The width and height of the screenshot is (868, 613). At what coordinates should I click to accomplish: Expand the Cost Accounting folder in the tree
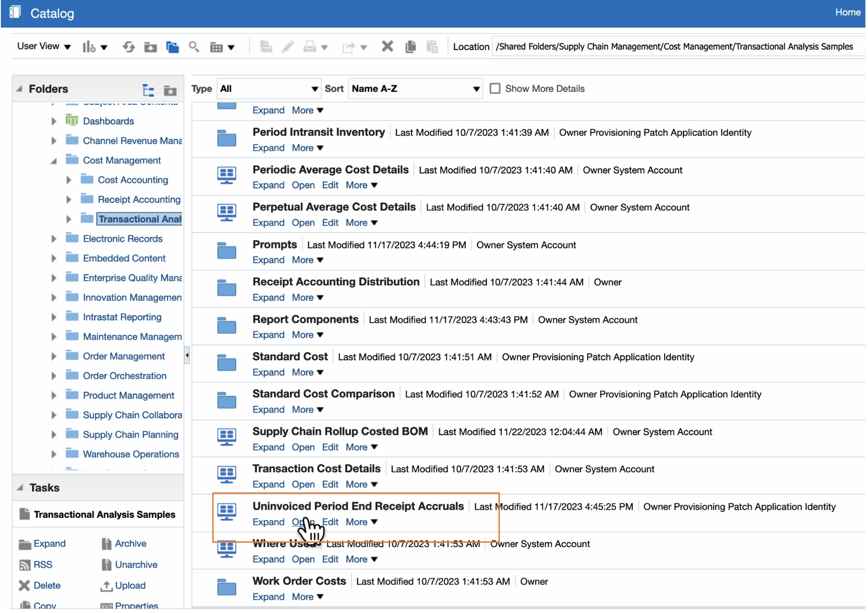click(x=69, y=179)
